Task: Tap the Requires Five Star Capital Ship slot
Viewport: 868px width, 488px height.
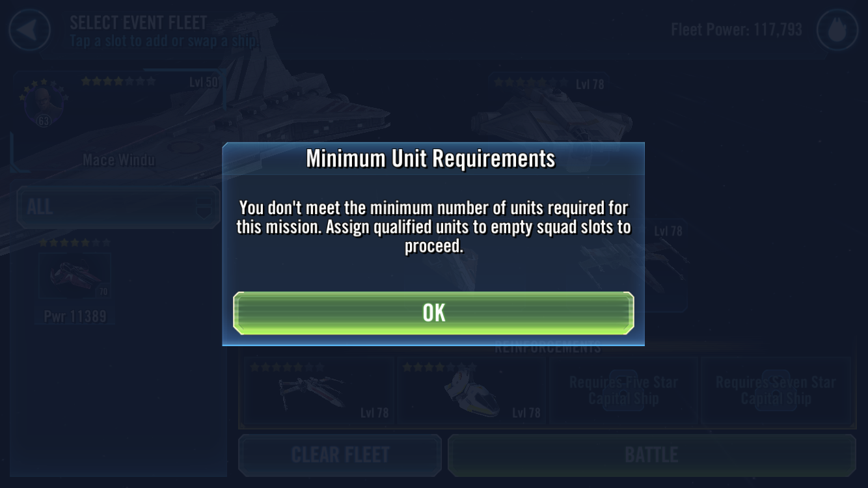Action: tap(623, 391)
